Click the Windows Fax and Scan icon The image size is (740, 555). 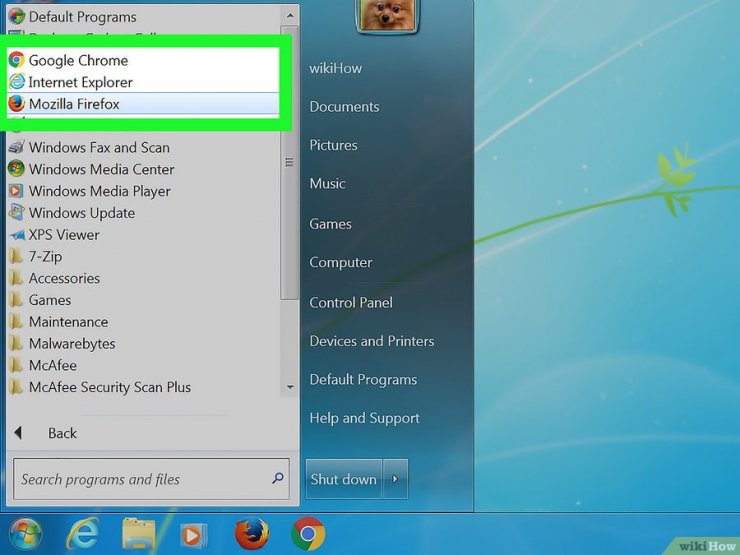tap(17, 147)
